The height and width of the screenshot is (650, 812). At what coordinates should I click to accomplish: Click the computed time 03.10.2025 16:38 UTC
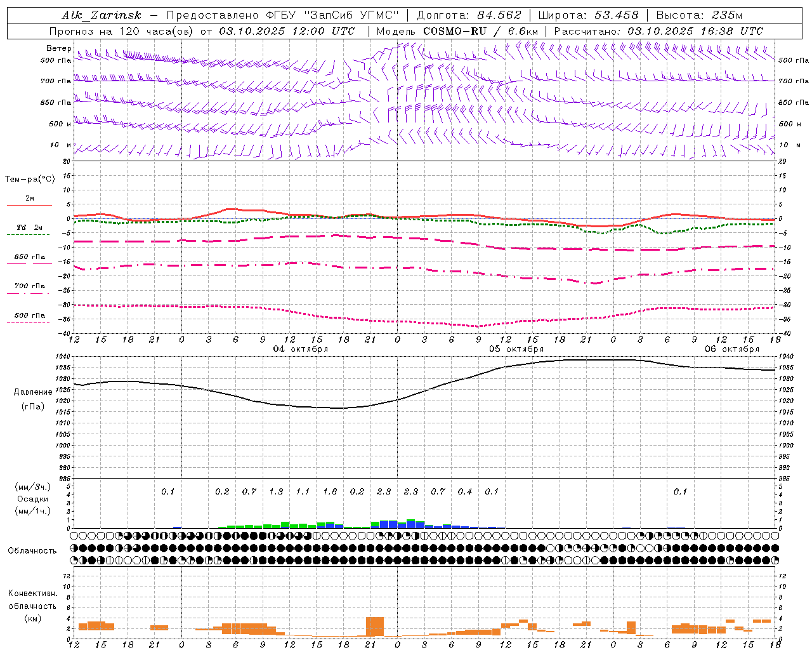pyautogui.click(x=695, y=31)
